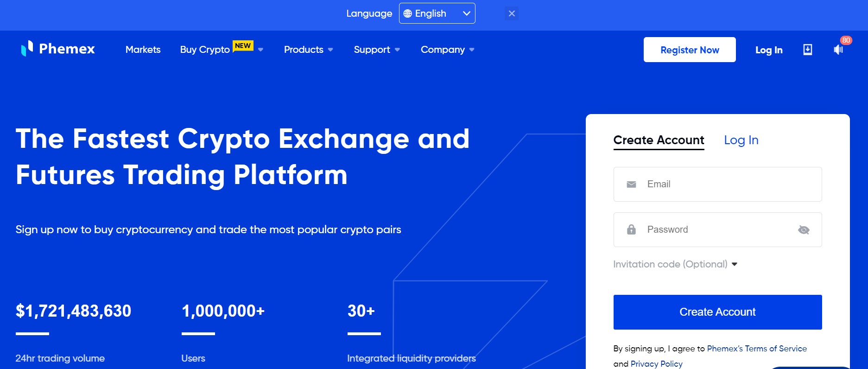Image resolution: width=868 pixels, height=369 pixels.
Task: Submit the blue Create Account button
Action: pyautogui.click(x=717, y=312)
